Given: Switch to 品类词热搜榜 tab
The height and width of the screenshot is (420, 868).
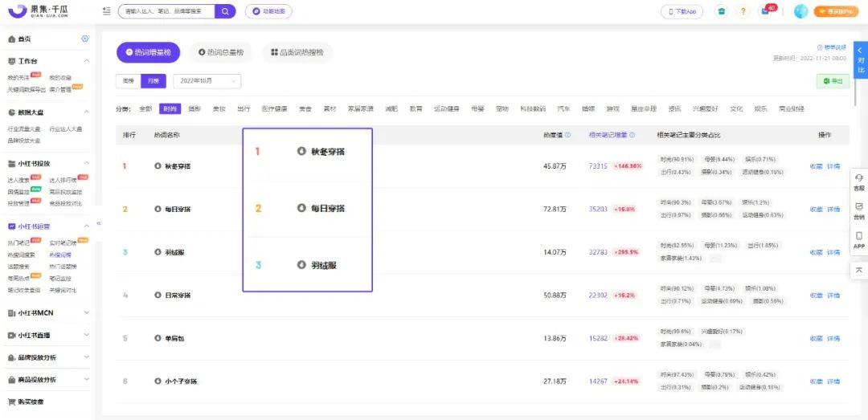Looking at the screenshot, I should point(297,52).
